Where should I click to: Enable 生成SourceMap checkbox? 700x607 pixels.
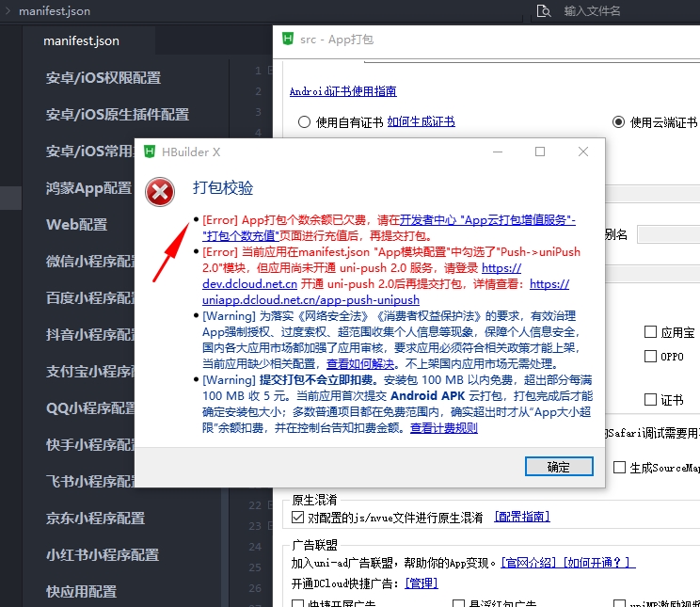pyautogui.click(x=619, y=467)
